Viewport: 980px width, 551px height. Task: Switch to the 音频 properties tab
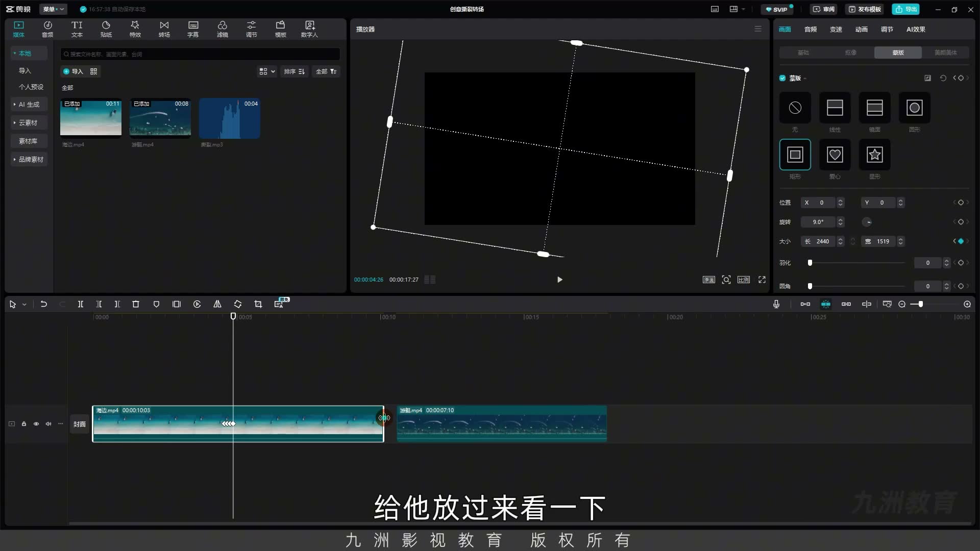[811, 29]
